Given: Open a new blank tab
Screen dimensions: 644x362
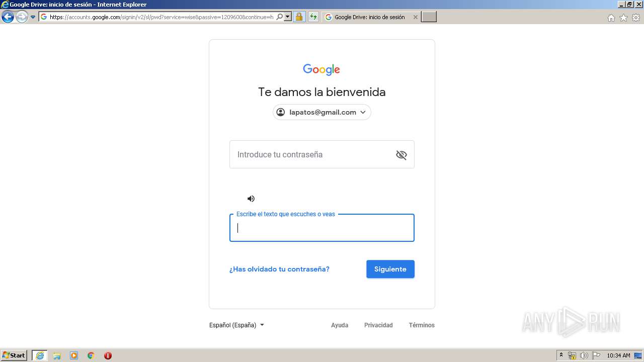Looking at the screenshot, I should tap(429, 17).
